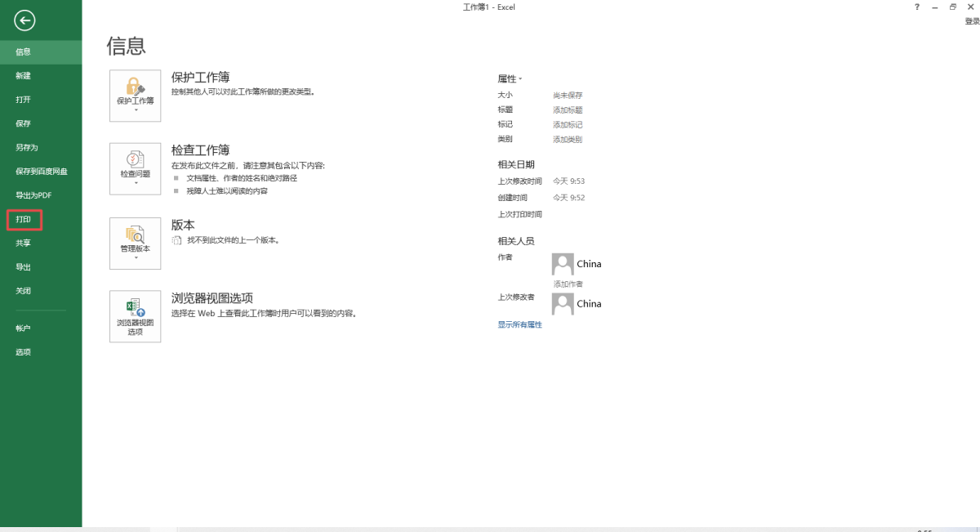The width and height of the screenshot is (980, 532).
Task: Open 选项 settings
Action: [x=41, y=352]
